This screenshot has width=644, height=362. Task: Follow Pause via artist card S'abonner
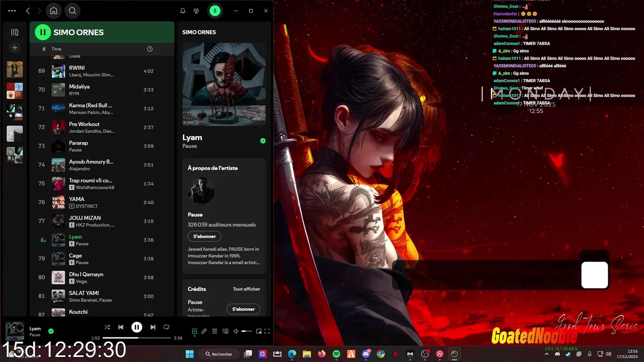point(204,236)
